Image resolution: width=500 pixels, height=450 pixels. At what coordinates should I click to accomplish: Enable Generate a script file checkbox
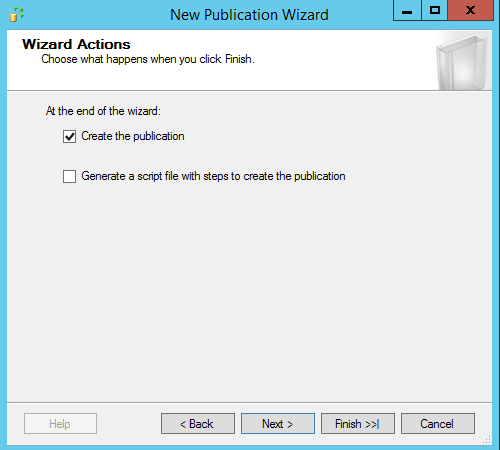click(x=69, y=176)
